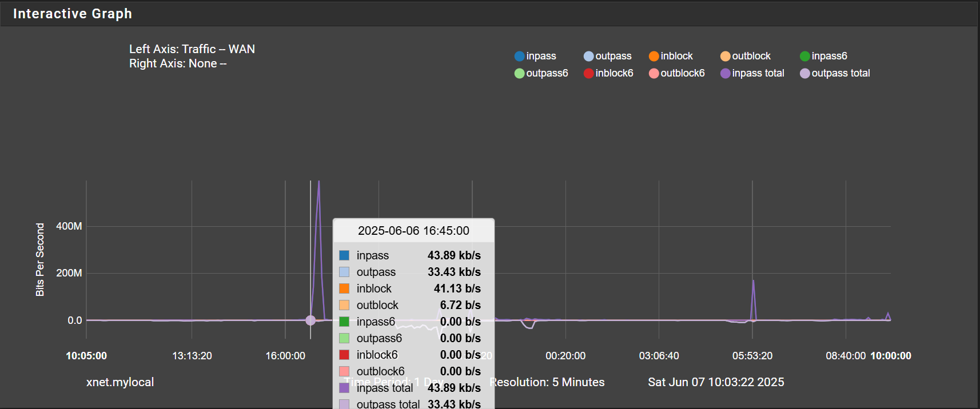Click the highlighted data point marker on the graph
This screenshot has height=409, width=980.
(x=310, y=320)
